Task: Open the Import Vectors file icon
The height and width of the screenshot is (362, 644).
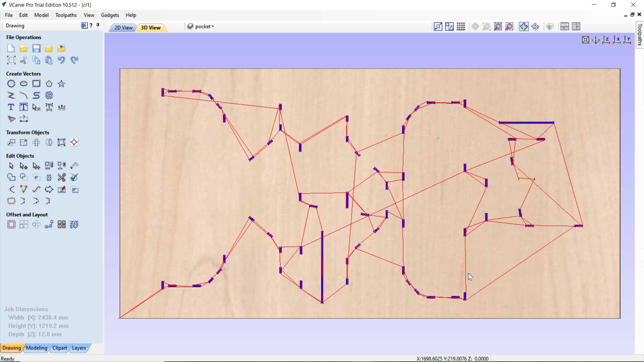Action: pyautogui.click(x=49, y=48)
